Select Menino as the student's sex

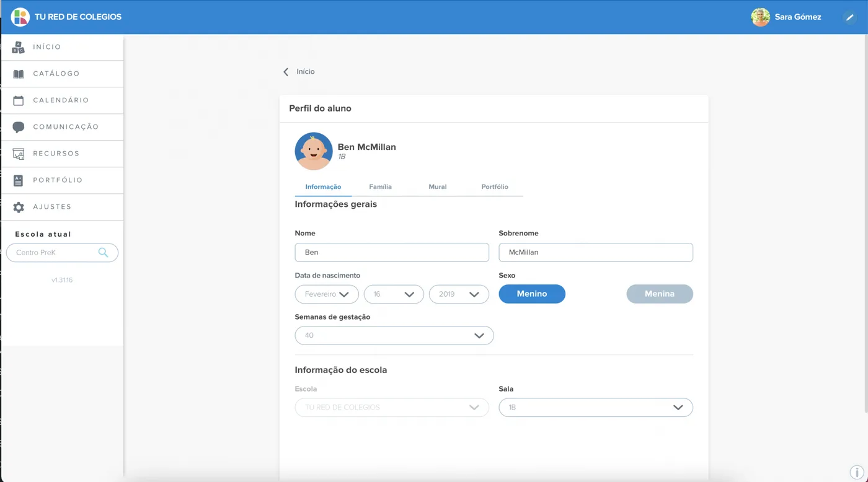click(x=532, y=294)
